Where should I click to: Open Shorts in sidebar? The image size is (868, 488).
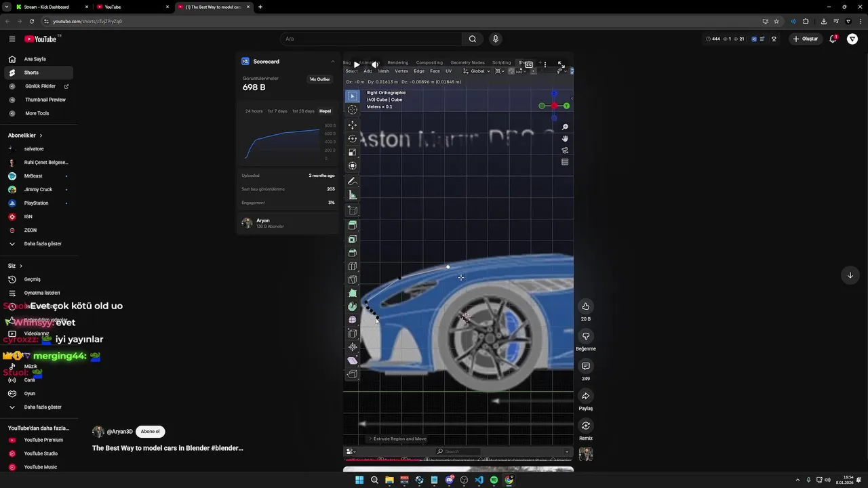click(39, 73)
